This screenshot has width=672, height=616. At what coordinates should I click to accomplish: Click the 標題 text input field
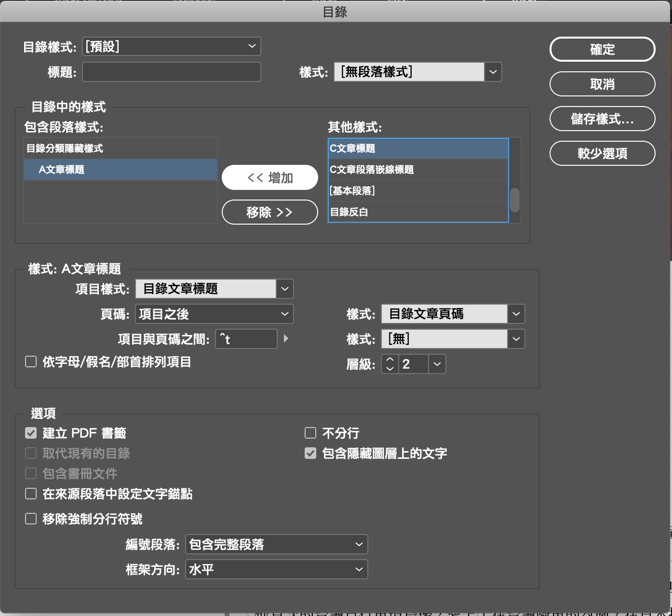pyautogui.click(x=171, y=72)
